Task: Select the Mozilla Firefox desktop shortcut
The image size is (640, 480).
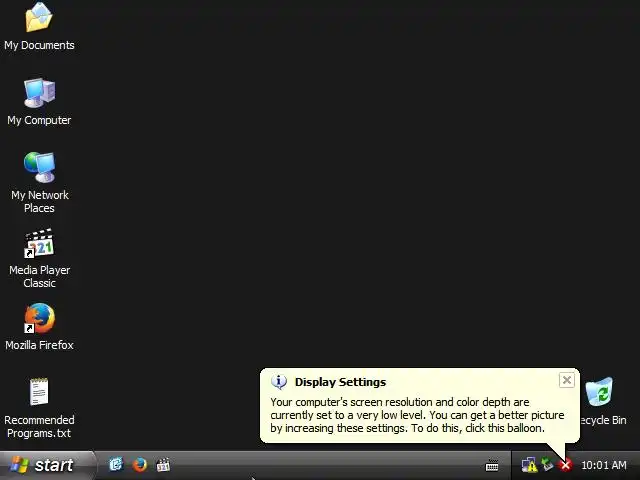Action: (39, 318)
